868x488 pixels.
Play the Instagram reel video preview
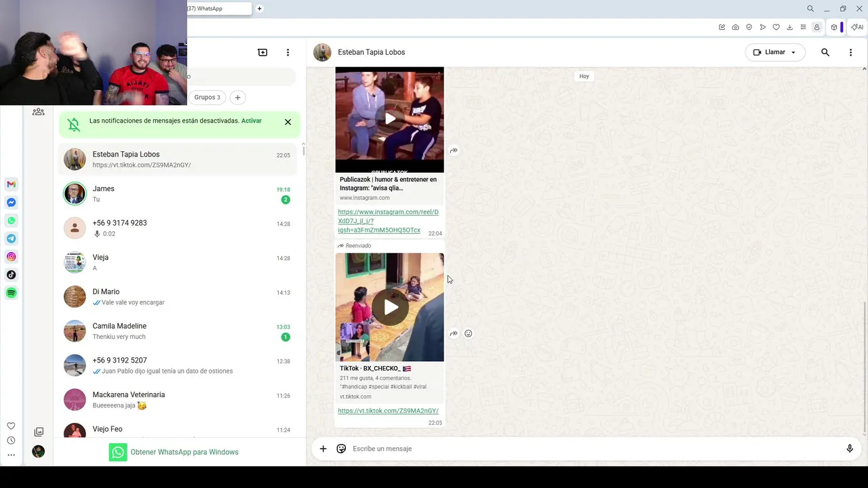pos(390,119)
